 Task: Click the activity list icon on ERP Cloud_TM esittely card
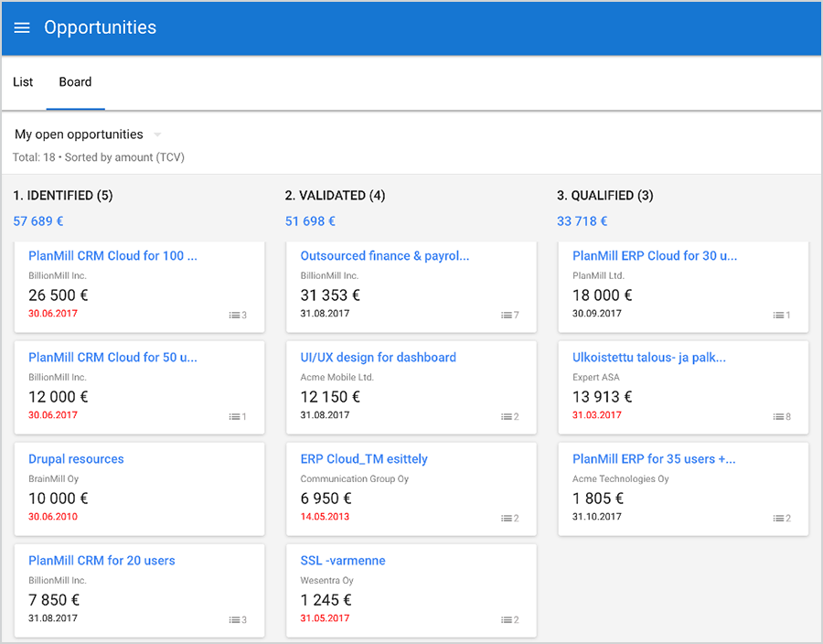[x=506, y=518]
